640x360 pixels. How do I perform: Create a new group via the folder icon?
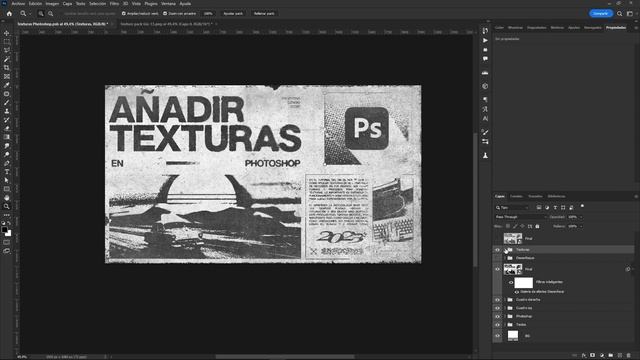(x=611, y=356)
